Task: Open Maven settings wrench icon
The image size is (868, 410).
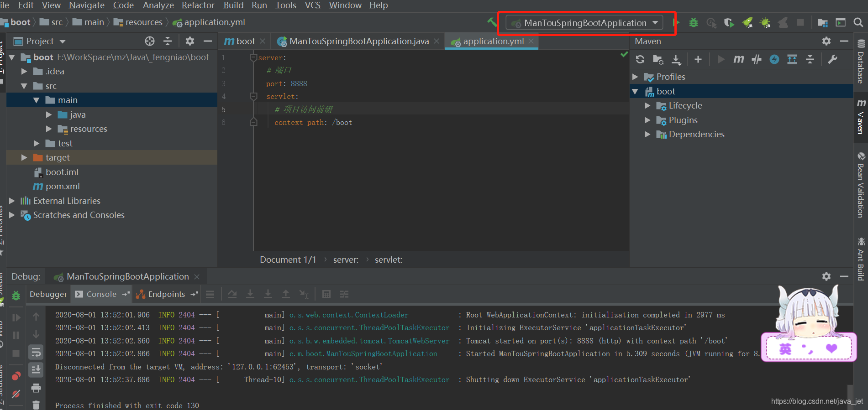Action: [x=832, y=59]
